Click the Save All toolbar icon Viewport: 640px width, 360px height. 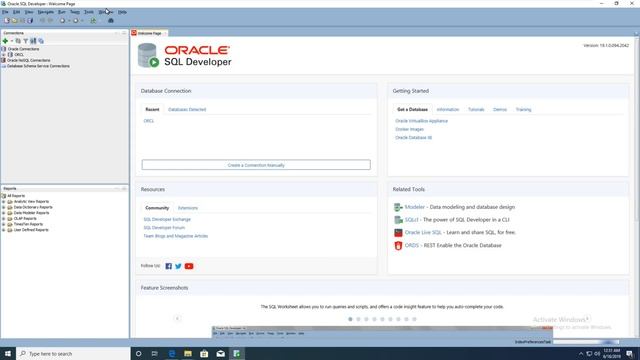[x=30, y=20]
